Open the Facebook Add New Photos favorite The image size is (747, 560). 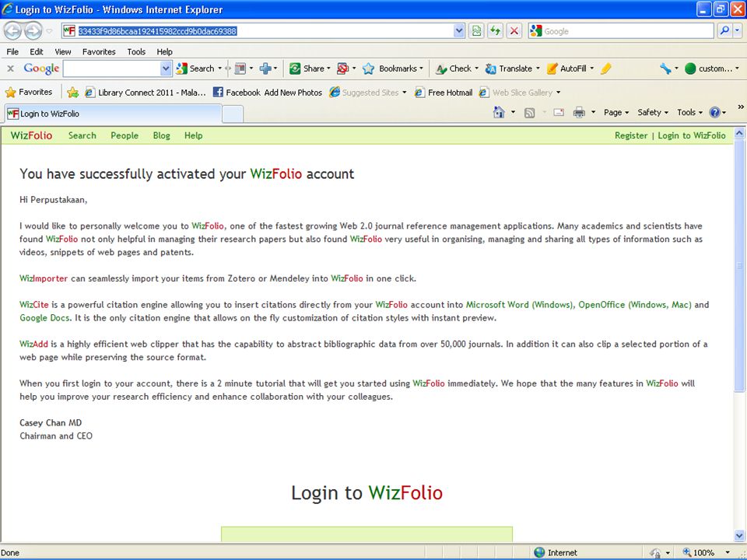pyautogui.click(x=267, y=93)
